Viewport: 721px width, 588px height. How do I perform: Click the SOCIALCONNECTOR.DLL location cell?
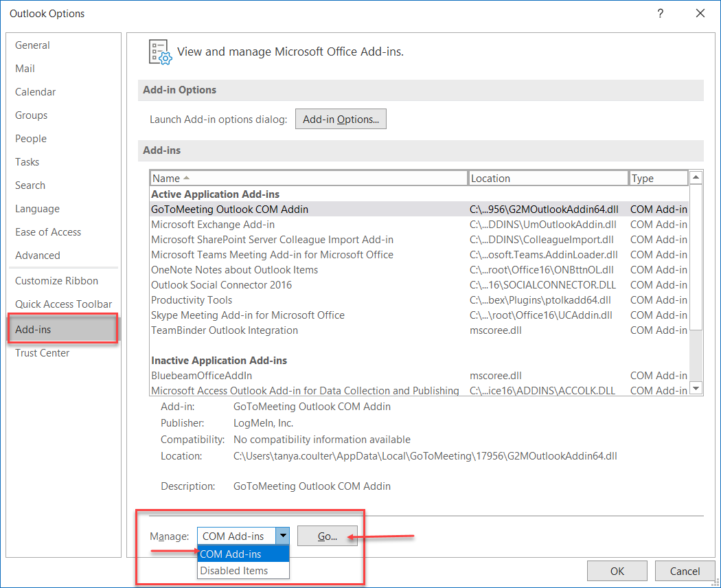(542, 285)
